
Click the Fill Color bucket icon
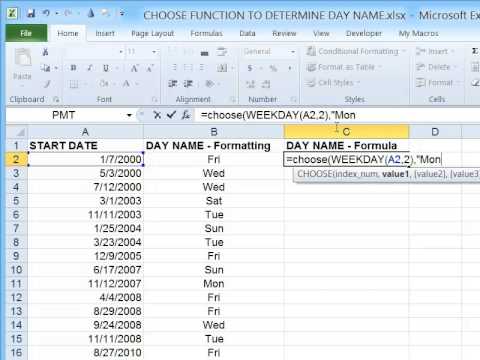103,84
